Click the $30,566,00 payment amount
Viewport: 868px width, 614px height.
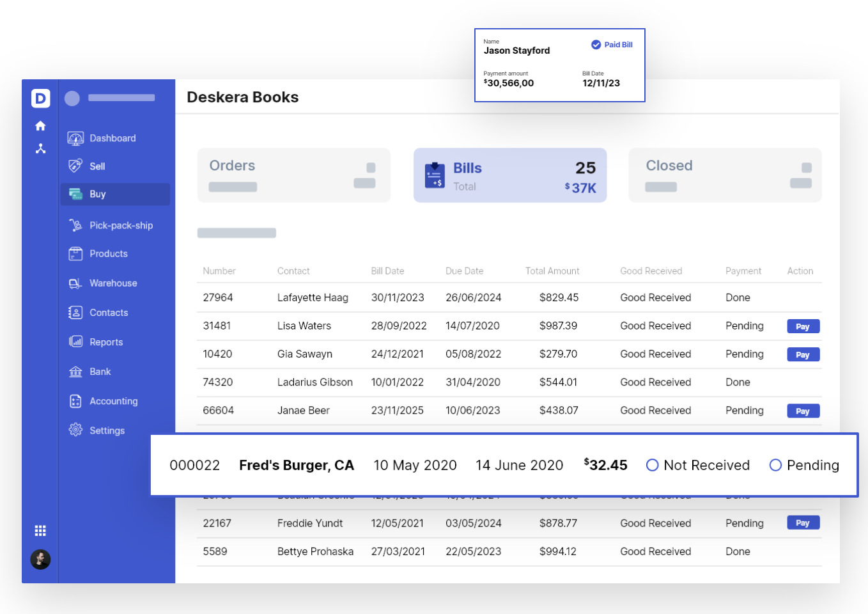[509, 83]
